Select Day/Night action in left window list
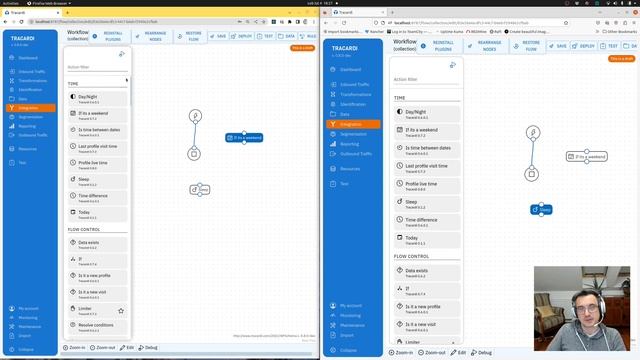Viewport: 640px width, 360px height. [x=98, y=99]
